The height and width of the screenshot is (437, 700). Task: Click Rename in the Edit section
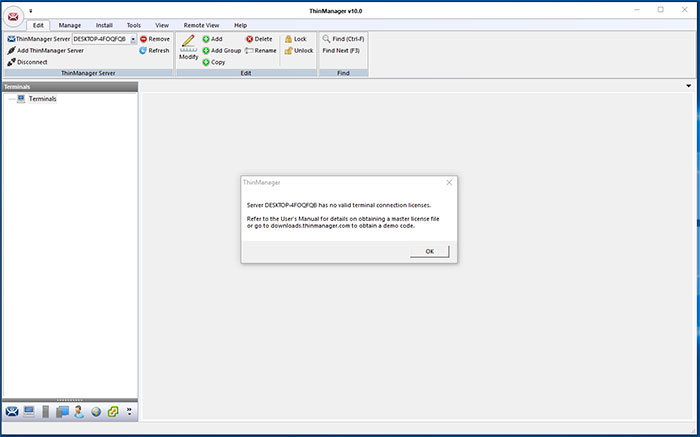pyautogui.click(x=261, y=50)
